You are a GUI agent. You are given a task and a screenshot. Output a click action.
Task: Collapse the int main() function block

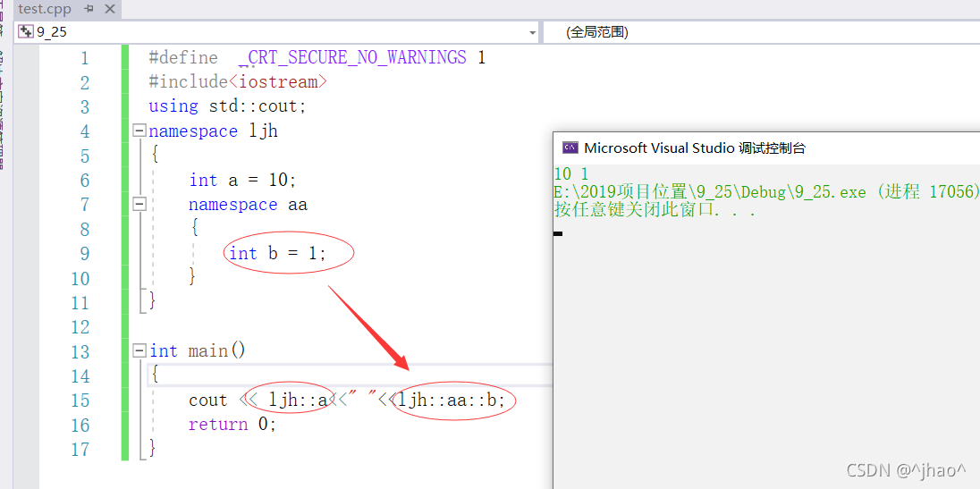point(139,351)
